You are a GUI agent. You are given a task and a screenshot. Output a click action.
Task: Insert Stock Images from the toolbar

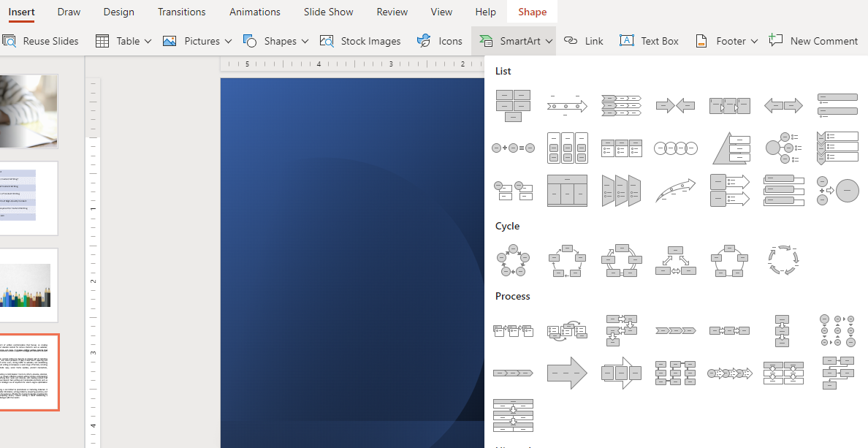(x=360, y=41)
